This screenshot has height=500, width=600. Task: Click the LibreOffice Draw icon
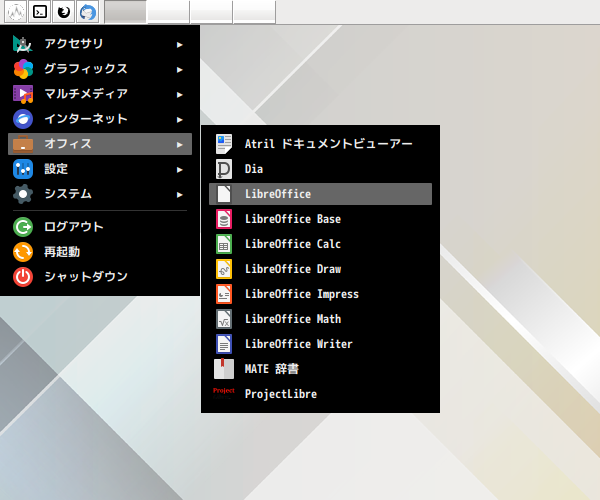224,269
